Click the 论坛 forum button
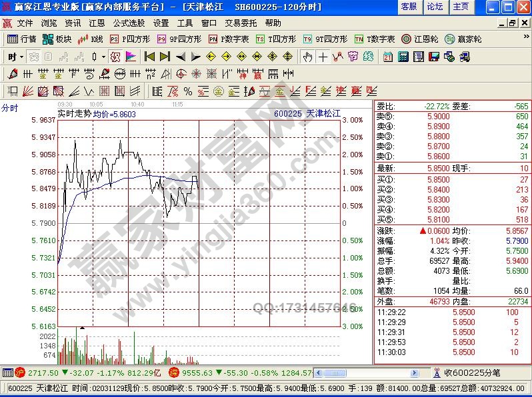This screenshot has height=397, width=532. click(x=435, y=7)
